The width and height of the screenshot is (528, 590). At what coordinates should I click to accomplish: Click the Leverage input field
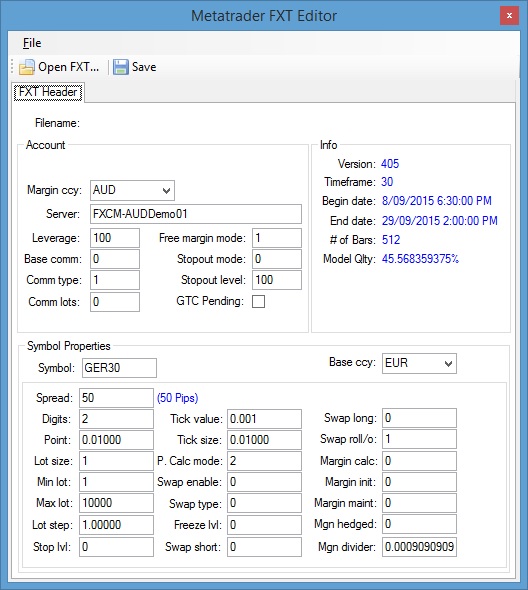pyautogui.click(x=115, y=238)
